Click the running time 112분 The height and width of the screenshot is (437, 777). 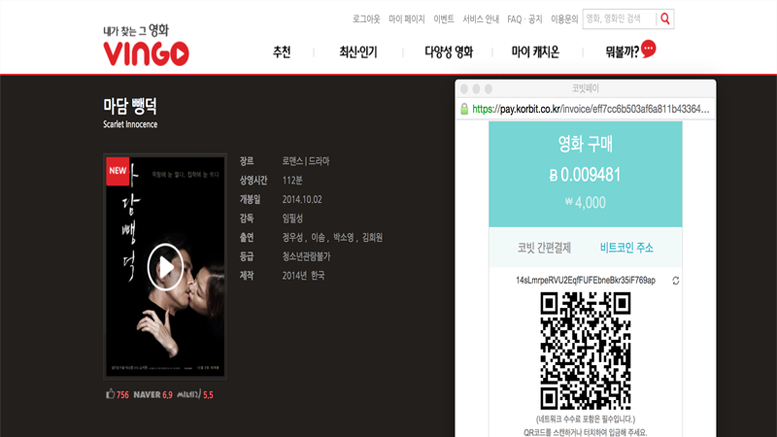pos(292,180)
